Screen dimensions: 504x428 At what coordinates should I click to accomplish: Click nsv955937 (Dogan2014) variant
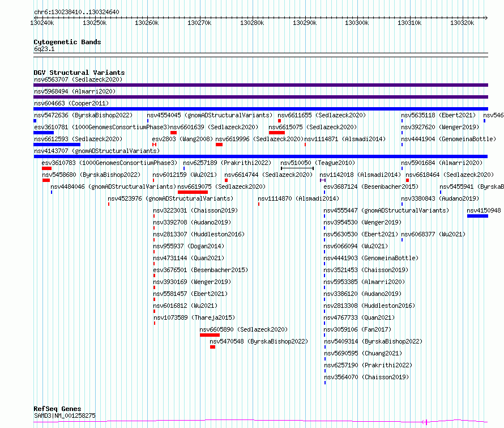pos(189,246)
